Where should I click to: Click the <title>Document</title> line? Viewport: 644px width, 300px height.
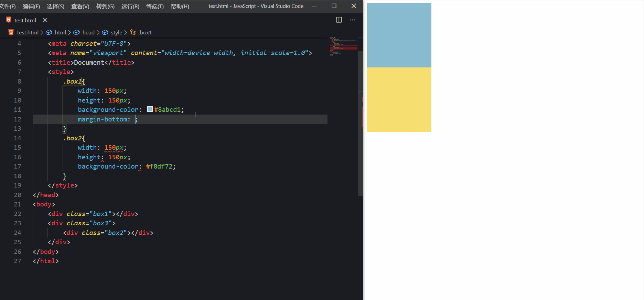[91, 62]
